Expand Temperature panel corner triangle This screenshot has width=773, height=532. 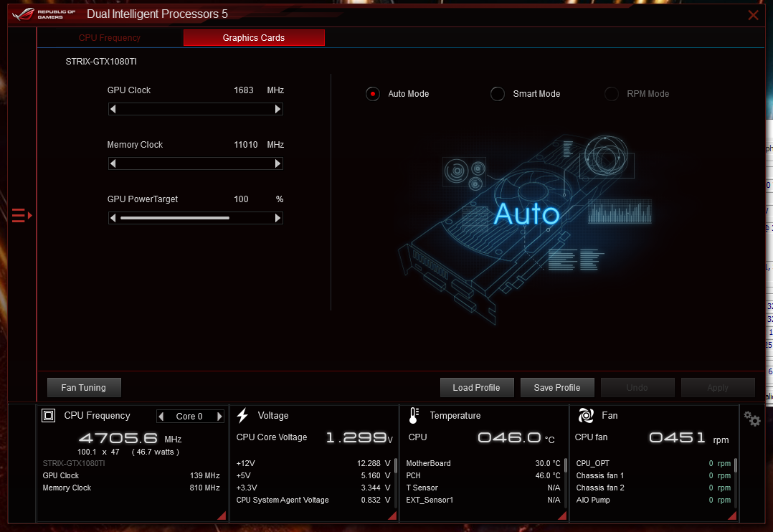click(x=562, y=516)
